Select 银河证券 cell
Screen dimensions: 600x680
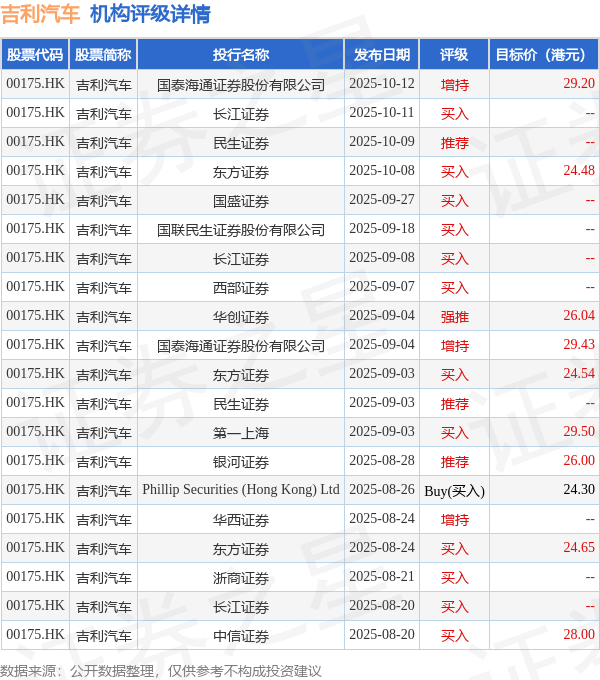tap(241, 462)
